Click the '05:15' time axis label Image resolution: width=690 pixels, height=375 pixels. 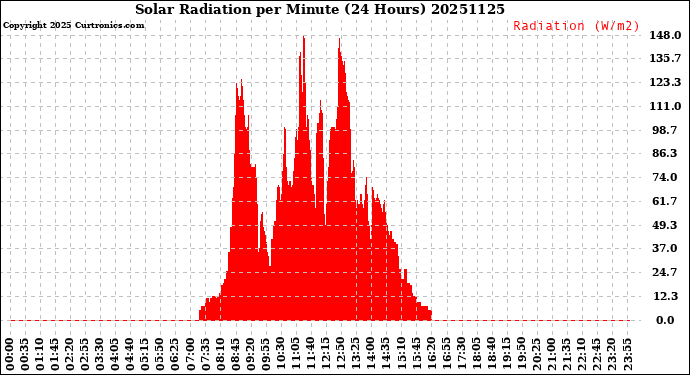point(145,355)
